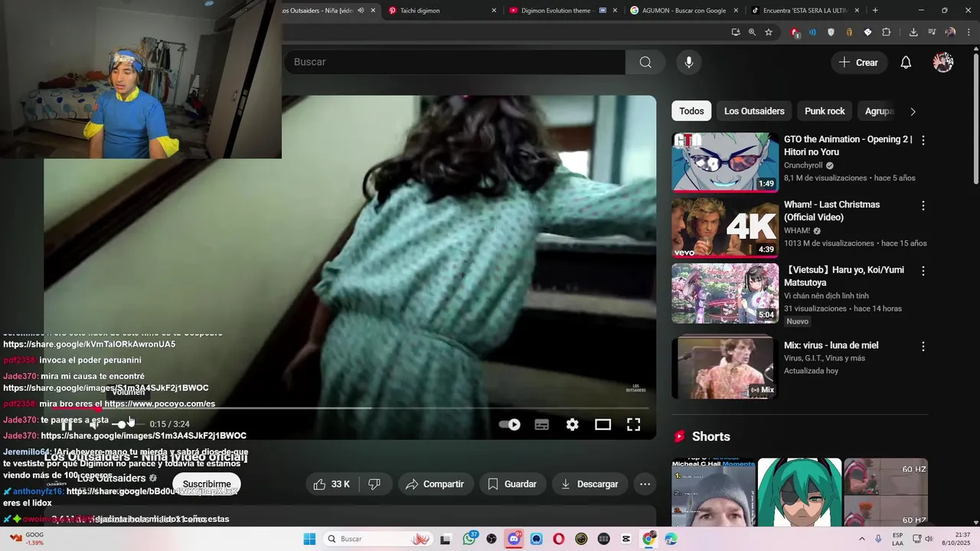Open Windows Start menu
980x551 pixels.
tap(309, 539)
